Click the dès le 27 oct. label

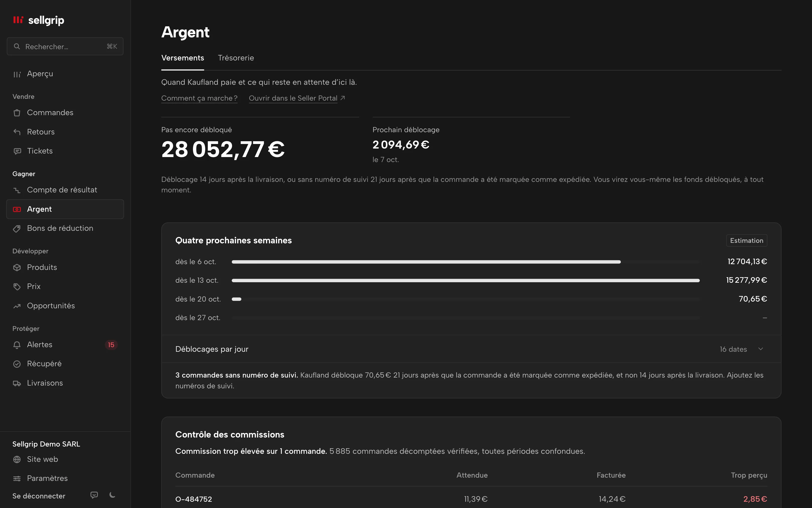[198, 318]
